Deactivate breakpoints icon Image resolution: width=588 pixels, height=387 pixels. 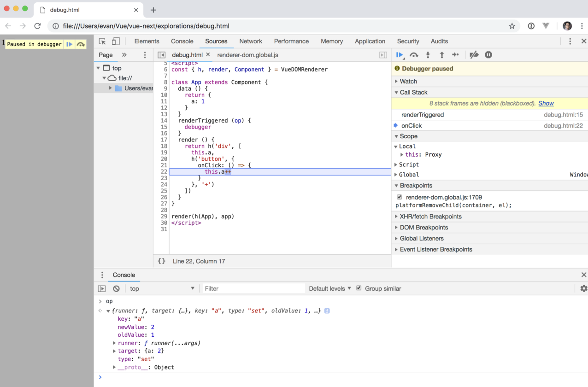click(x=474, y=55)
